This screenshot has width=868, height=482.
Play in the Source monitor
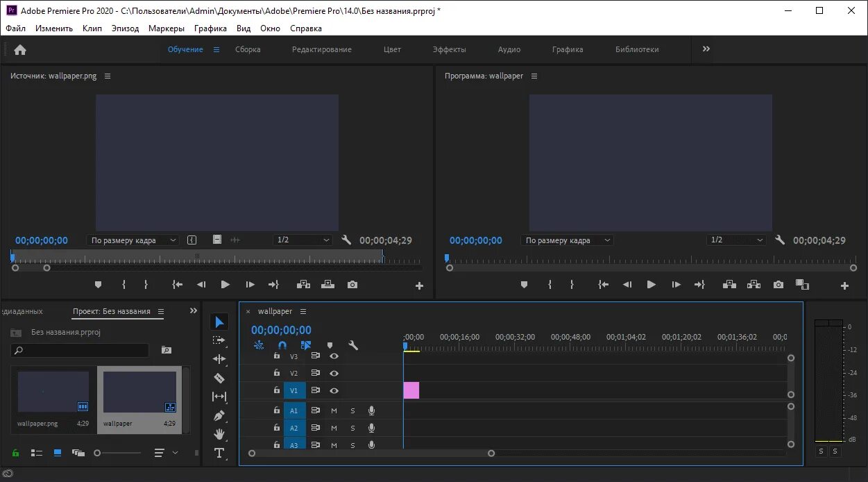[225, 285]
